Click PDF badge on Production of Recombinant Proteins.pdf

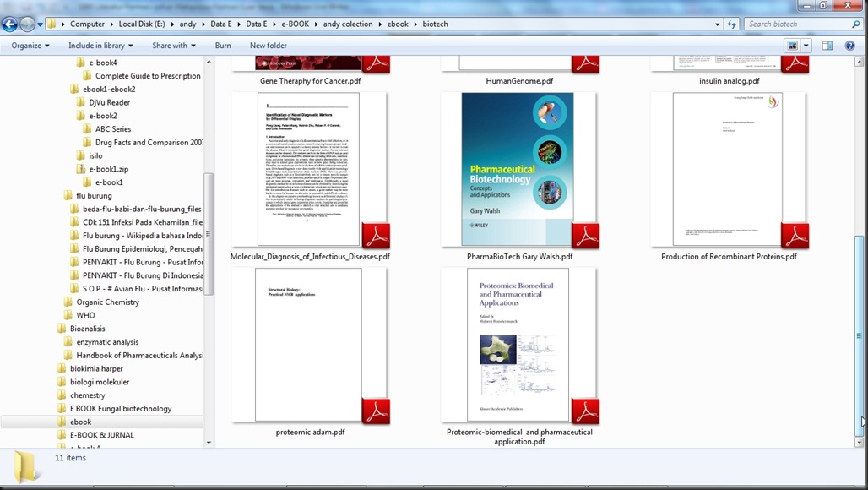pyautogui.click(x=795, y=236)
